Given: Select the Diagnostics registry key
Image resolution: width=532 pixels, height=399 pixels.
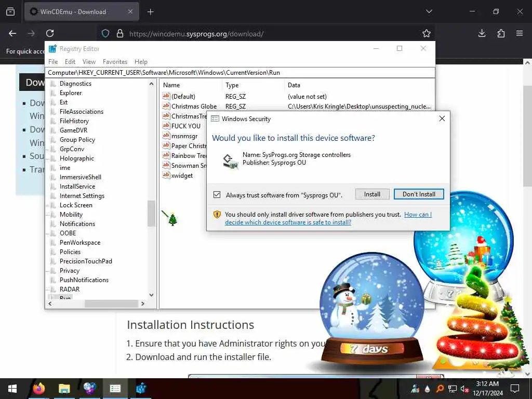Looking at the screenshot, I should 75,84.
